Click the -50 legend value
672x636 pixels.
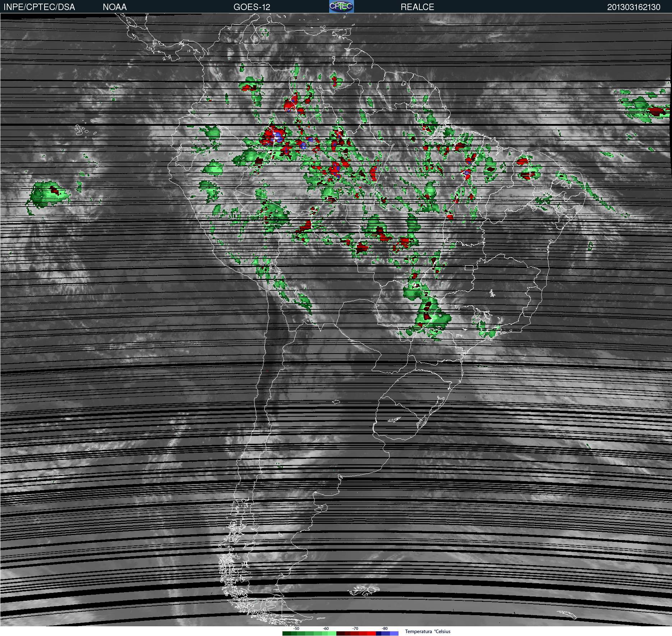(296, 628)
